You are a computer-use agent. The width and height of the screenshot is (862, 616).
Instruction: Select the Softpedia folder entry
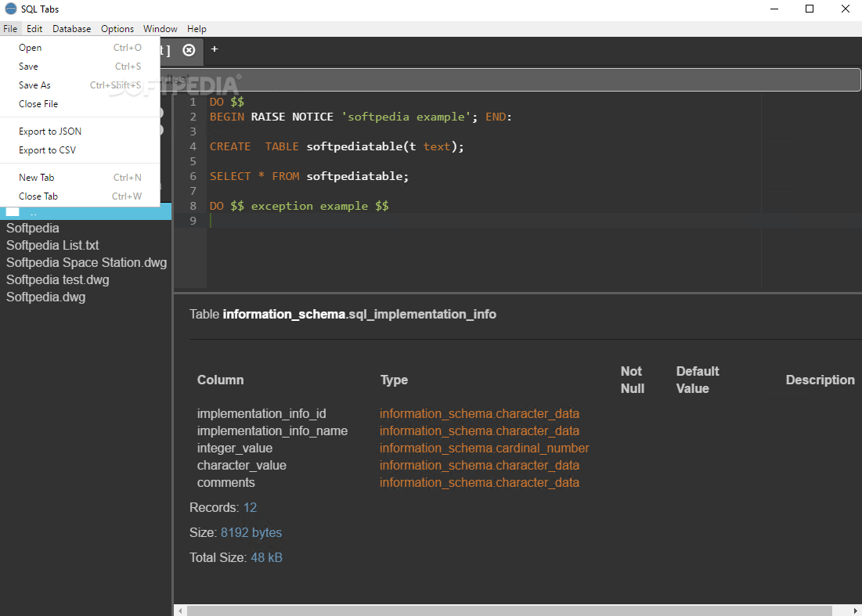tap(32, 228)
